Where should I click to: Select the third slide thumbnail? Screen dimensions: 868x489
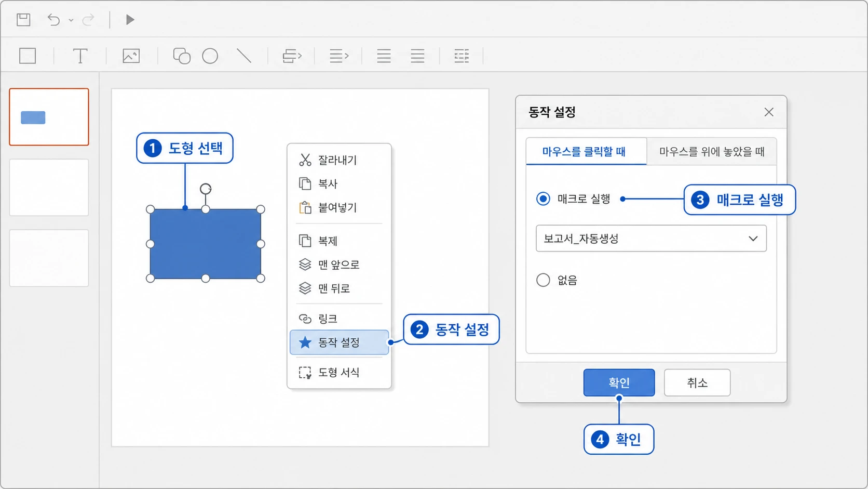click(x=49, y=258)
